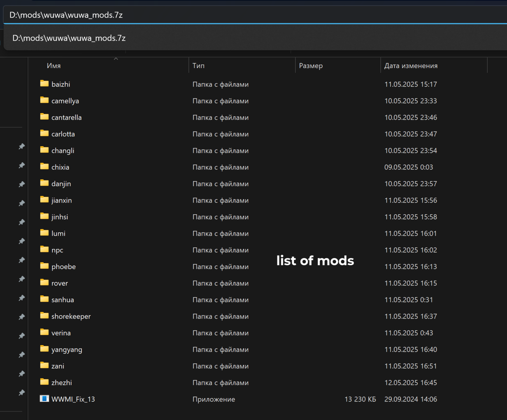Click the 13 230 КБ size value

coord(360,399)
